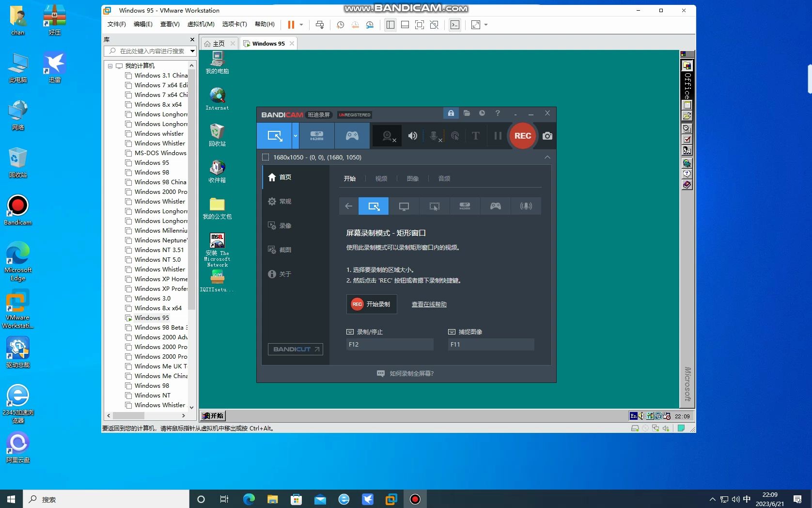Toggle VMware library sidebar view icon
812x508 pixels.
click(x=390, y=25)
